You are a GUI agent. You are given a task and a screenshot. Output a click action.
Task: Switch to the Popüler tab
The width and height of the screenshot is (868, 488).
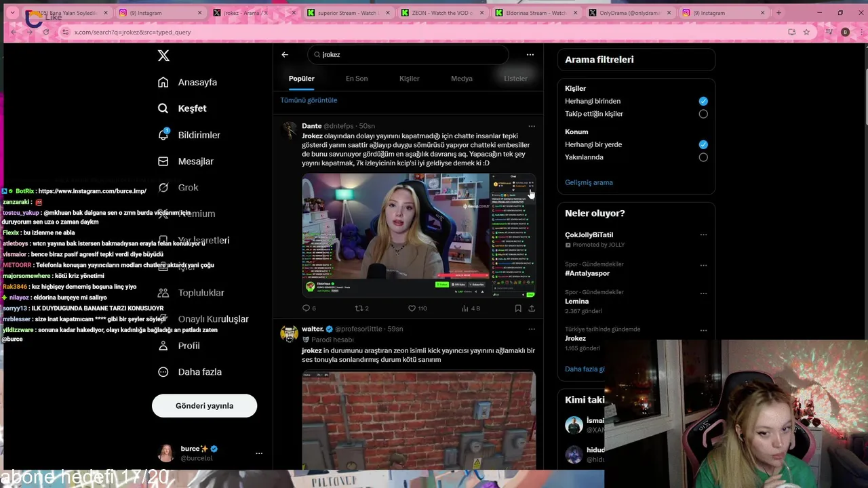coord(301,79)
